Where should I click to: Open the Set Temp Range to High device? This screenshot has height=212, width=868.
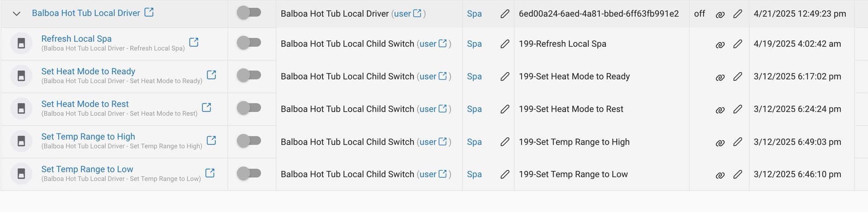click(88, 137)
